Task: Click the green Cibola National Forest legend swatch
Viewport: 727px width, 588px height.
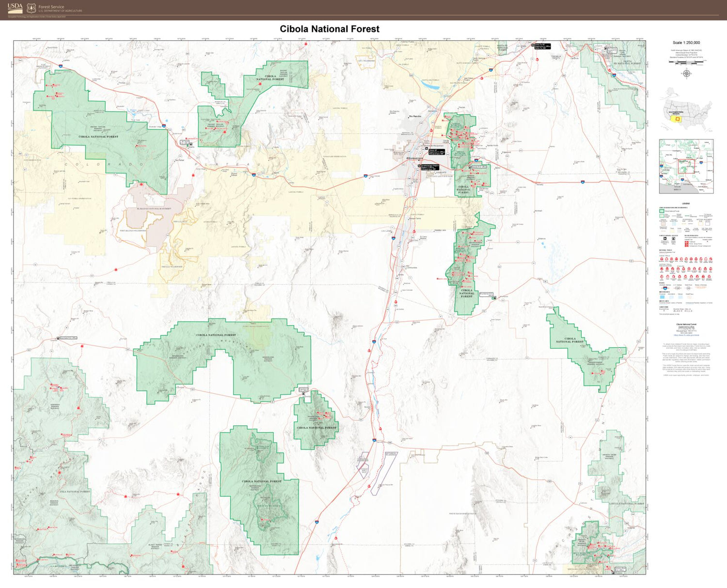Action: point(662,211)
